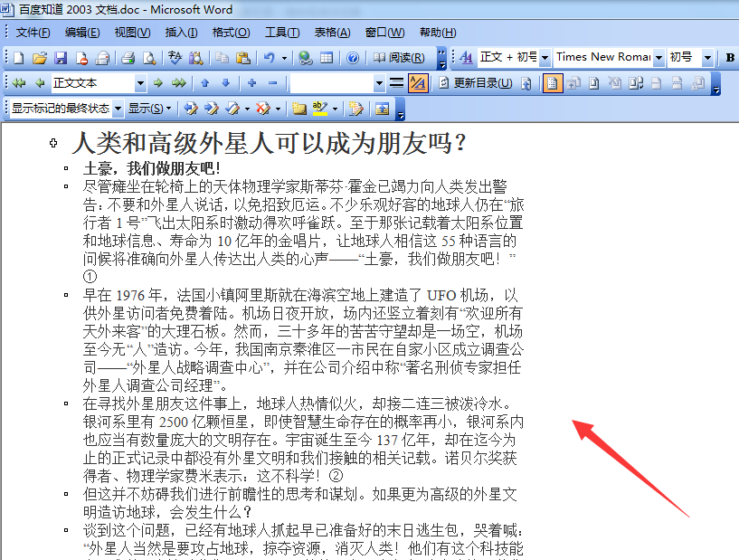Click 阅读(R) reading layout button
Viewport: 739px width, 560px height.
[x=399, y=58]
